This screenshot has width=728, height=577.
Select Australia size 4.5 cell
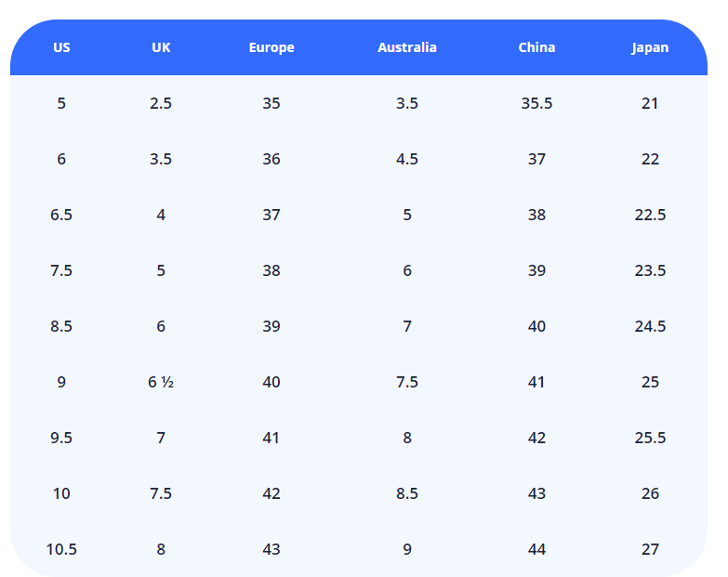coord(407,159)
